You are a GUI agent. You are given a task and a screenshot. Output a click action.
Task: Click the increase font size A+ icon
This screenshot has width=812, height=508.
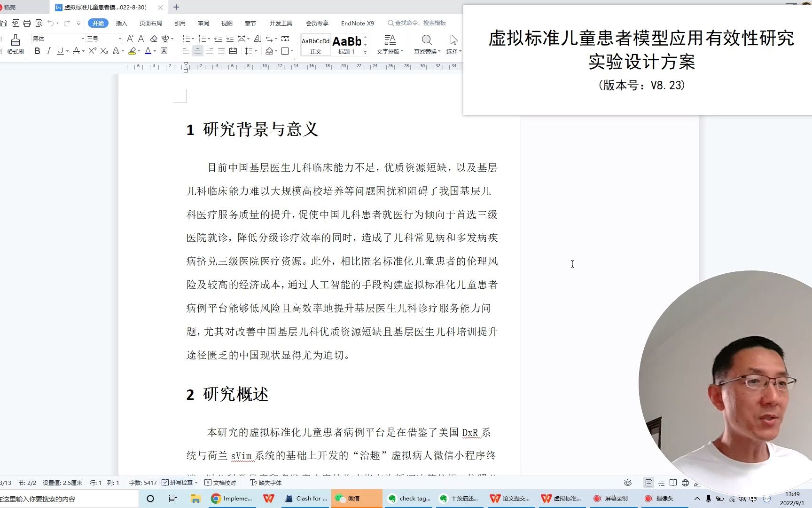pyautogui.click(x=130, y=39)
